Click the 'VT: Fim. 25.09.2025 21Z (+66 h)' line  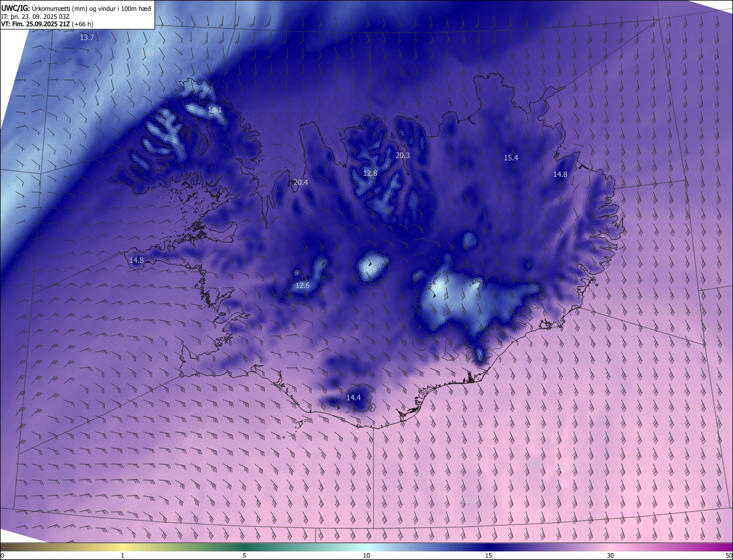pyautogui.click(x=48, y=24)
